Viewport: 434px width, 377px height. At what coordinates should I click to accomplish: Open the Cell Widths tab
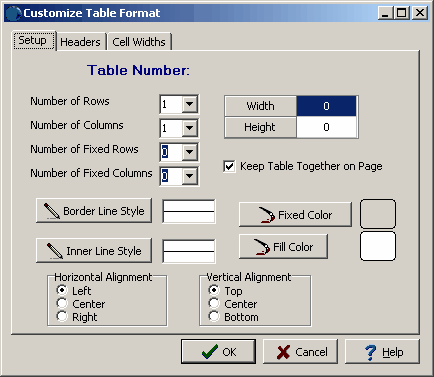point(139,42)
